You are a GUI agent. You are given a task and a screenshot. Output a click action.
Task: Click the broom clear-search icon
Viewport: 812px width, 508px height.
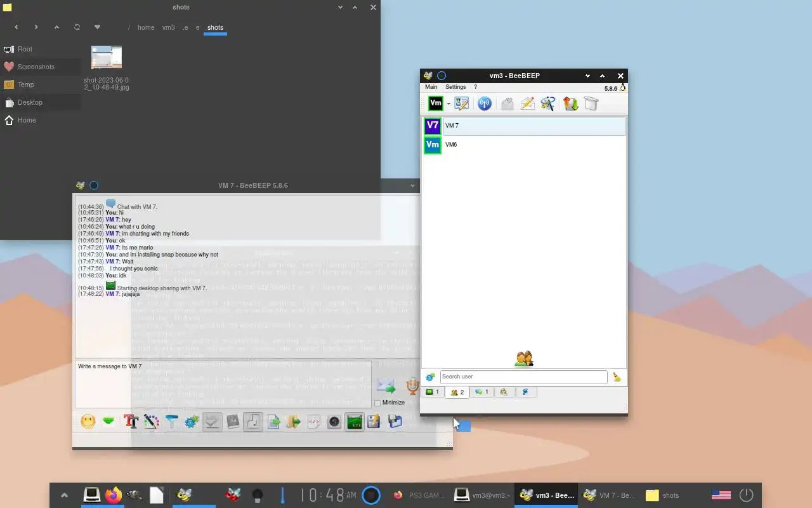[x=617, y=377]
